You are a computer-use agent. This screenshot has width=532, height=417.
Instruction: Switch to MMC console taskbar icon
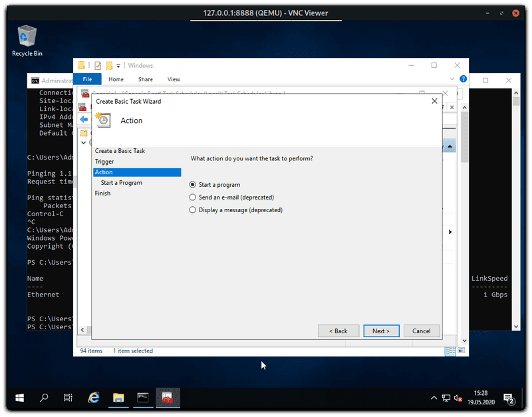tap(168, 398)
